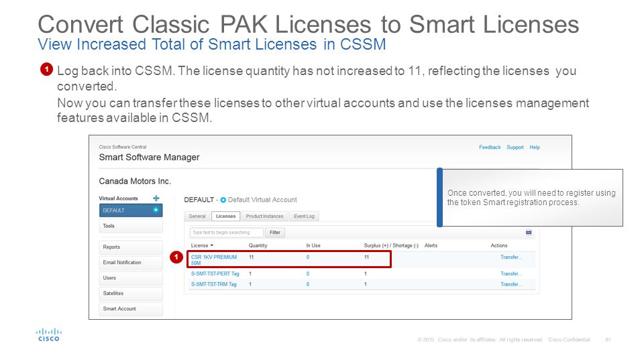Open S-SMT-TST-TRM Tag license

tap(213, 284)
